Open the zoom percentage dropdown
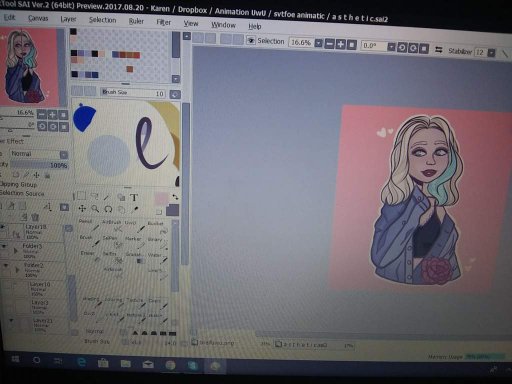This screenshot has width=512, height=384. 319,43
